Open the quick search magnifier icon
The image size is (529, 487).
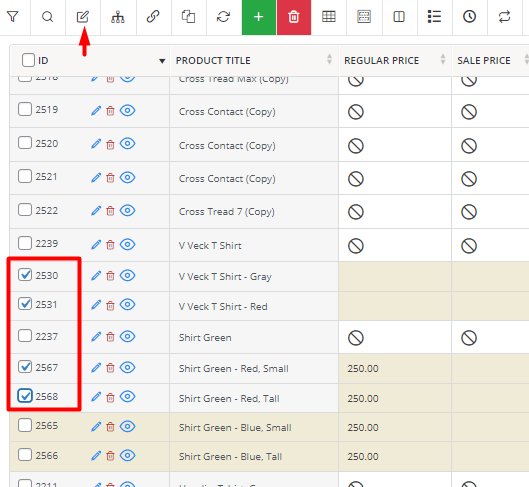48,17
